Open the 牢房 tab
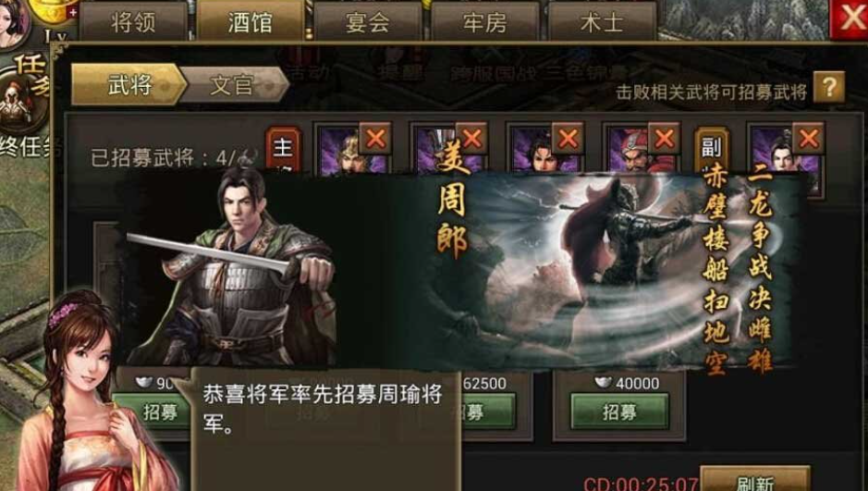This screenshot has width=868, height=491. pyautogui.click(x=485, y=22)
